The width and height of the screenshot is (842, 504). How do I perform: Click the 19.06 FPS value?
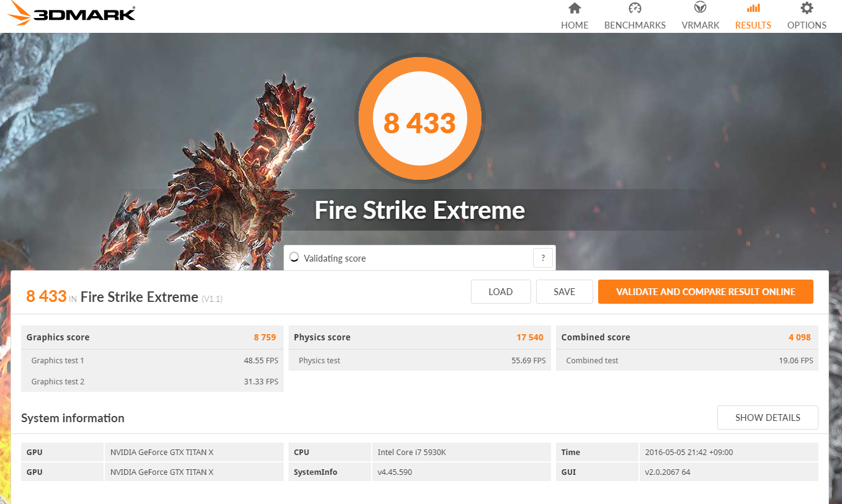coord(796,361)
